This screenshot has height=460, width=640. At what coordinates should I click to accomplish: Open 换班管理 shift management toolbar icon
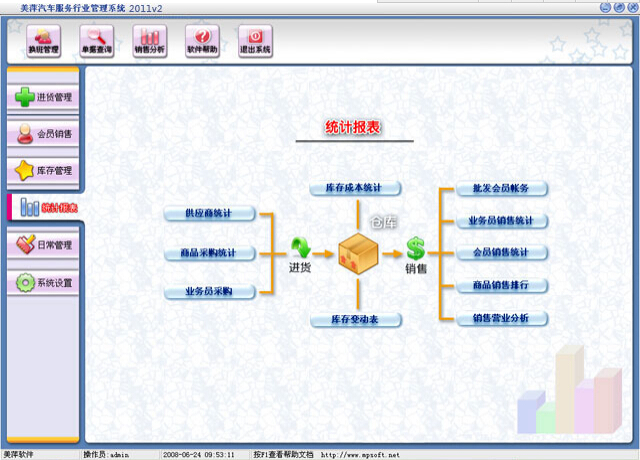point(43,41)
